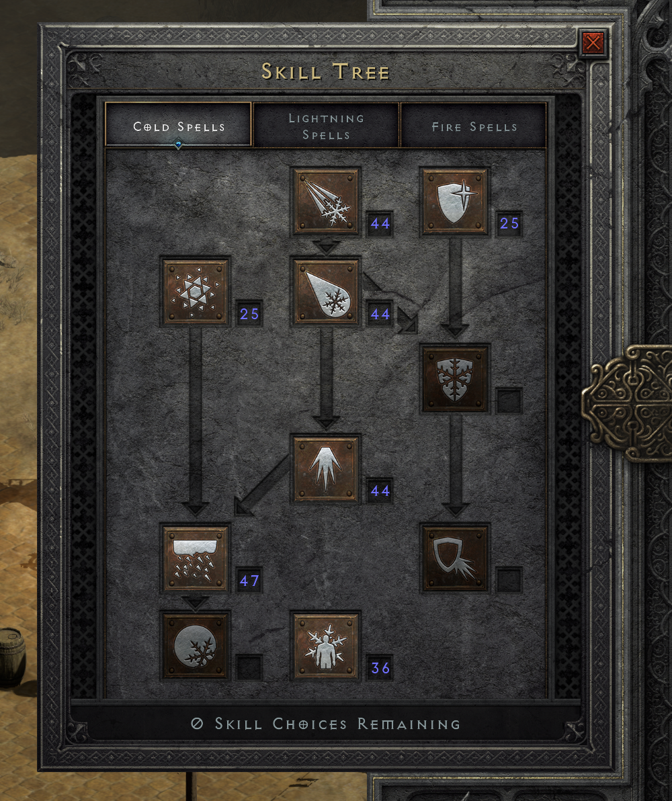
Task: Click the Frost Nova level 25 counter
Action: tap(249, 313)
